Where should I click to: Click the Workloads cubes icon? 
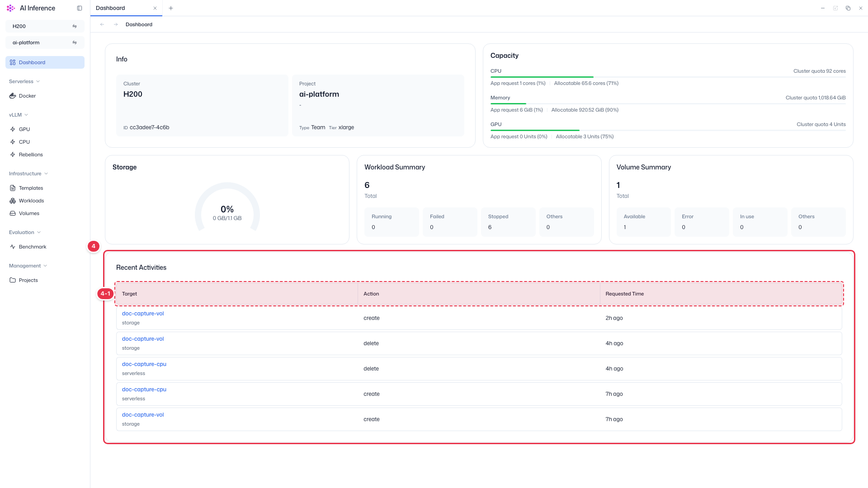[x=13, y=201]
